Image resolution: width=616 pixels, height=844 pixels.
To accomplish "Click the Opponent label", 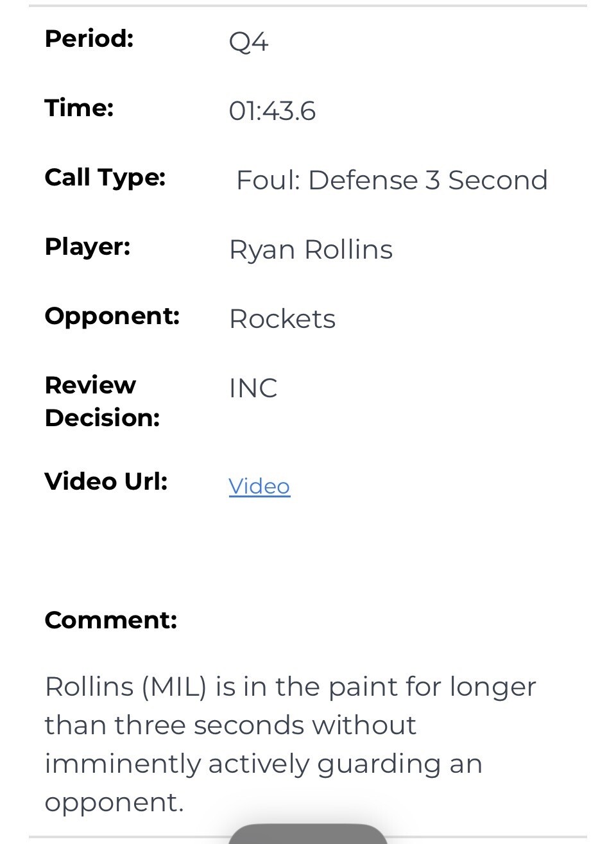I will (x=112, y=316).
